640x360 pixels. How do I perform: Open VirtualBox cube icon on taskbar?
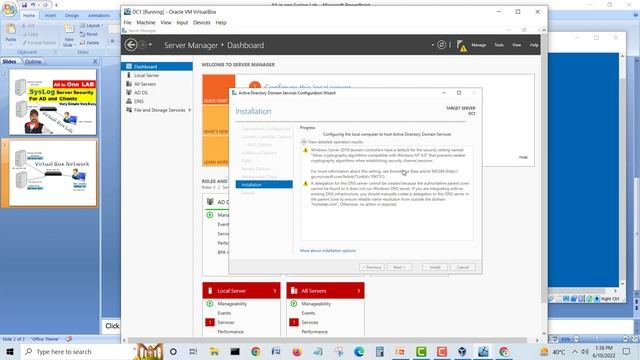pos(462,351)
